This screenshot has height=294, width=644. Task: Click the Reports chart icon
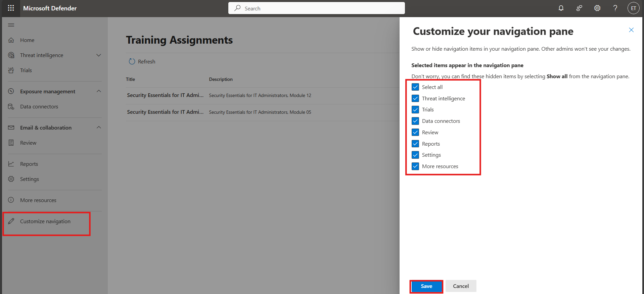[11, 164]
